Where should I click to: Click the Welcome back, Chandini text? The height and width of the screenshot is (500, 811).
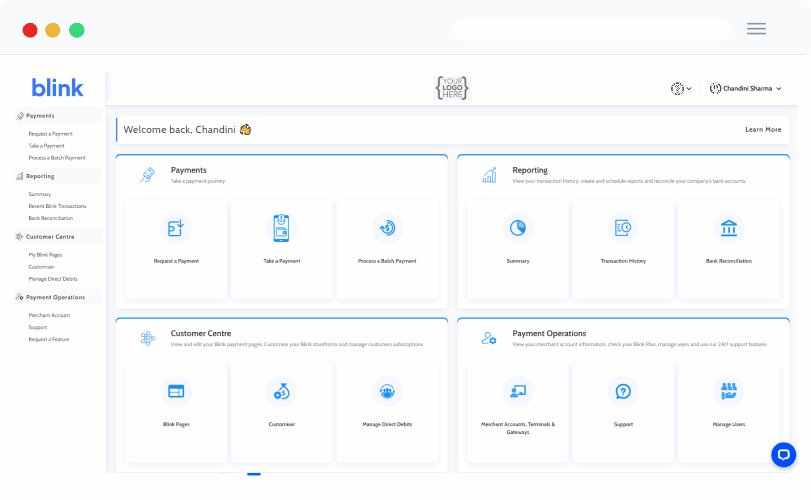click(x=179, y=130)
